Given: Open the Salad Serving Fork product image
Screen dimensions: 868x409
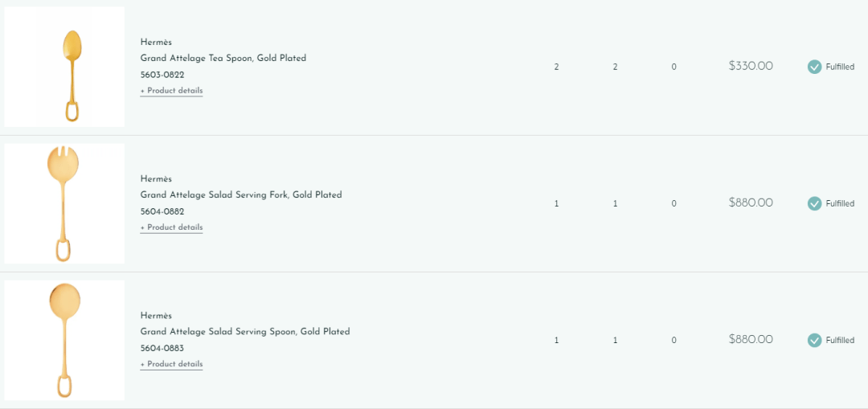Looking at the screenshot, I should (x=64, y=203).
